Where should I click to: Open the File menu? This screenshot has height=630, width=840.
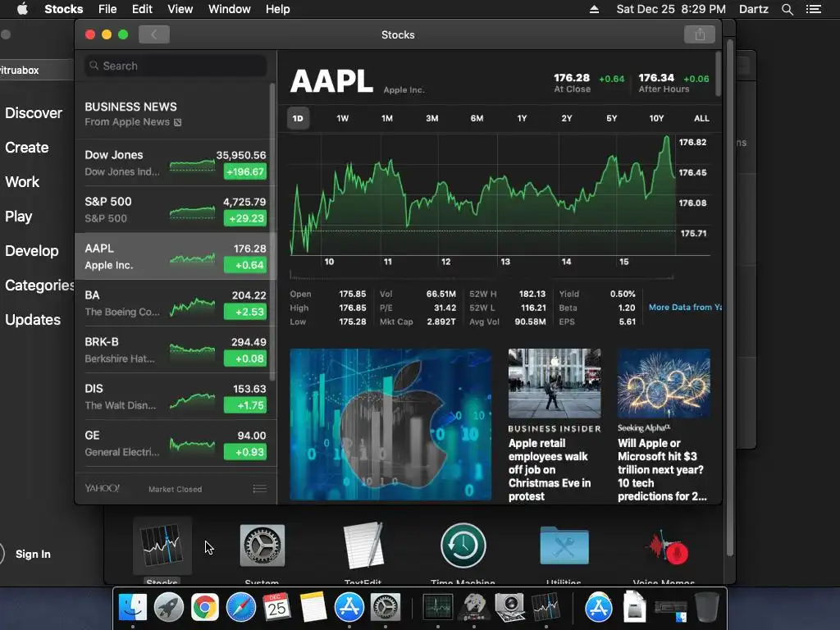tap(107, 9)
